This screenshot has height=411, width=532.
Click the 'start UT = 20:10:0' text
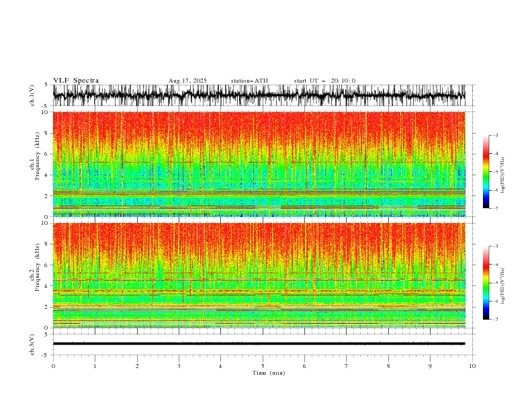point(324,81)
